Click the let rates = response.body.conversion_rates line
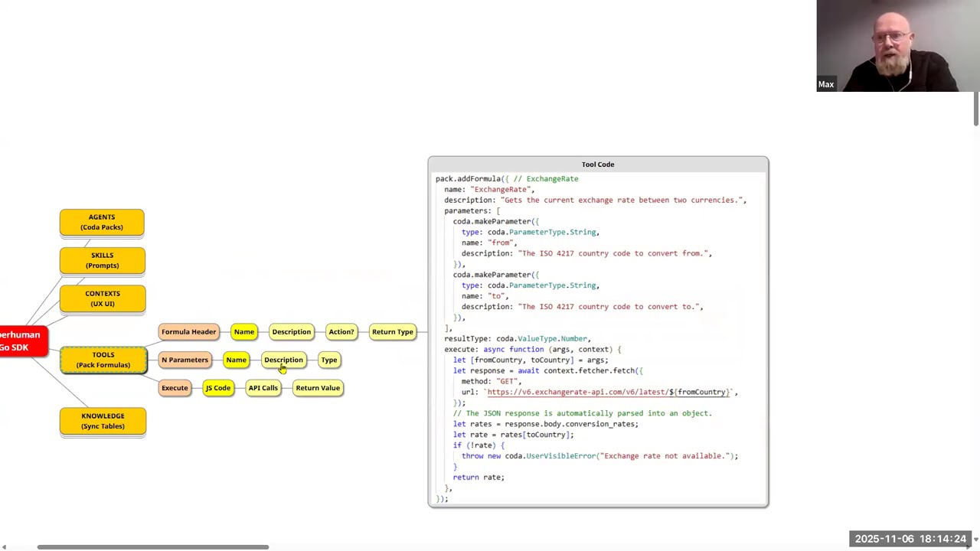 [546, 424]
